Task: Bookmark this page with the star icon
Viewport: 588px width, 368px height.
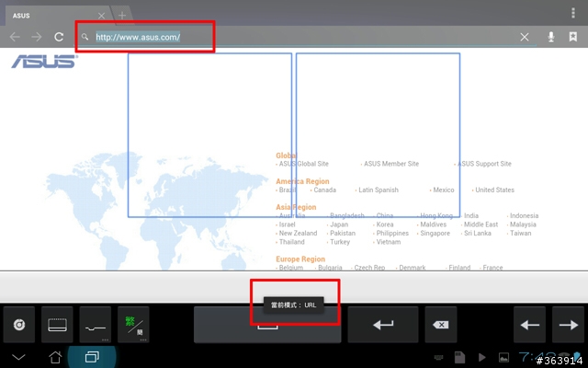Action: 572,37
